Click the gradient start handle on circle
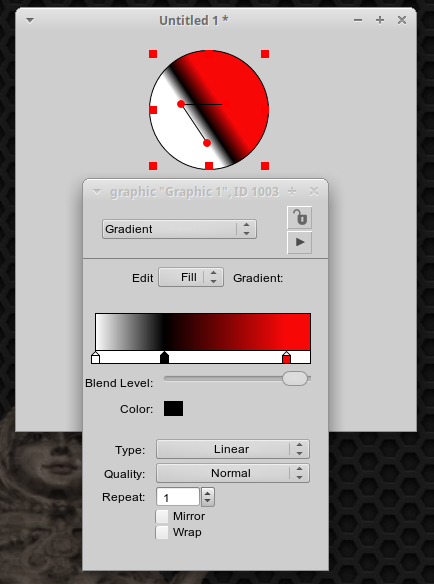 pyautogui.click(x=181, y=104)
